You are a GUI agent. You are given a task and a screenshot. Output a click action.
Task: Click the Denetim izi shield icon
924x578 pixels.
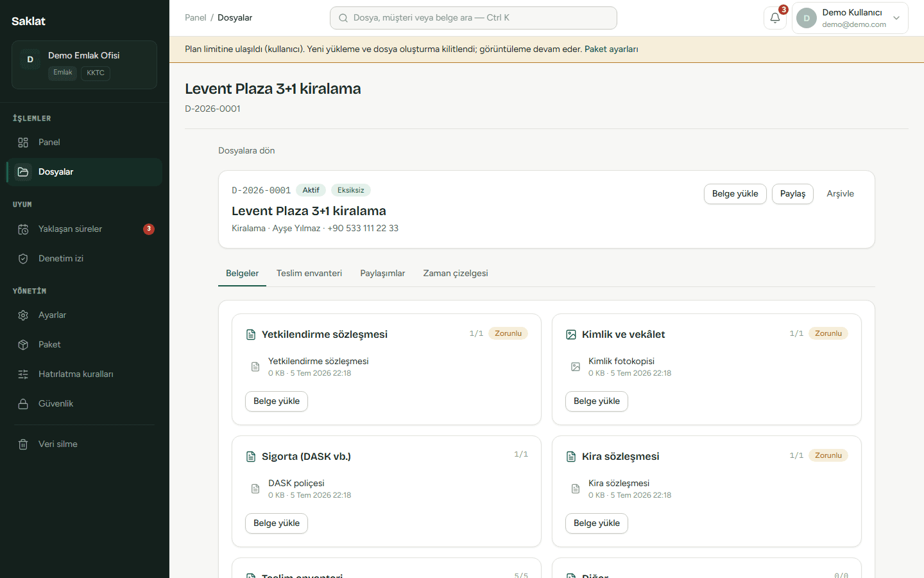coord(23,259)
